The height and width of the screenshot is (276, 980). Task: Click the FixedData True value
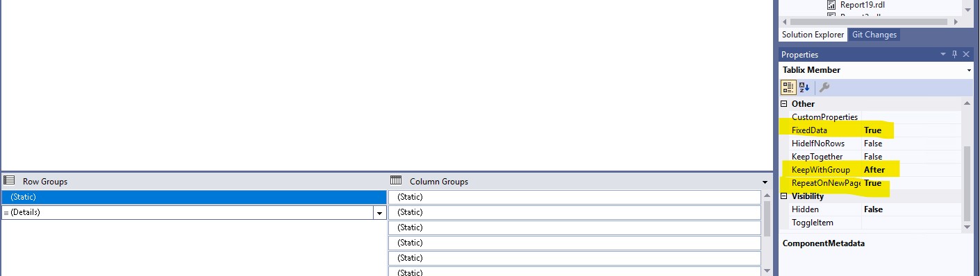(x=872, y=130)
